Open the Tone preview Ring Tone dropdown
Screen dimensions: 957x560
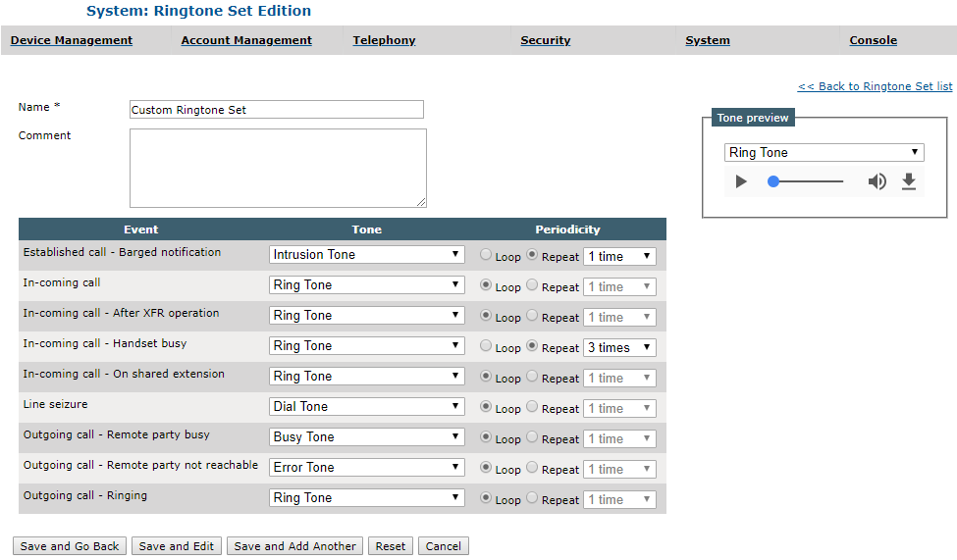[x=824, y=153]
